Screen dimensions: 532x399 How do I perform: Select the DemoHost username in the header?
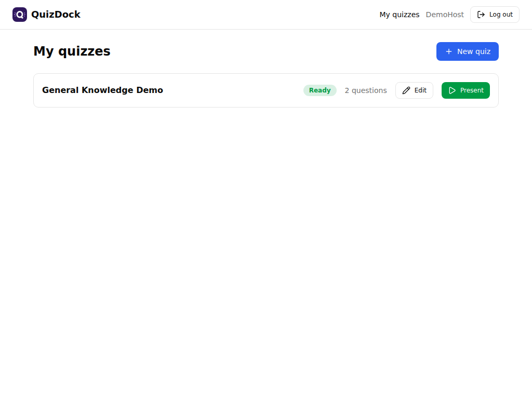pos(445,15)
